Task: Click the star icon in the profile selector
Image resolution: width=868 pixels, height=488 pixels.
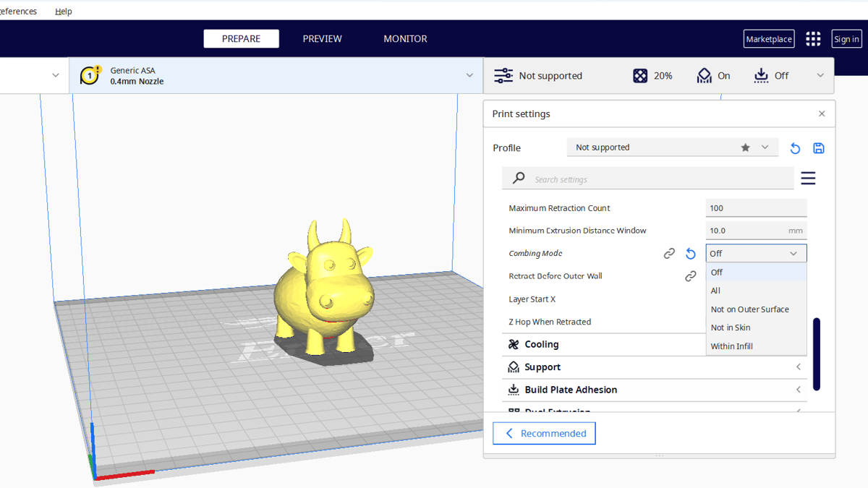Action: [x=745, y=147]
